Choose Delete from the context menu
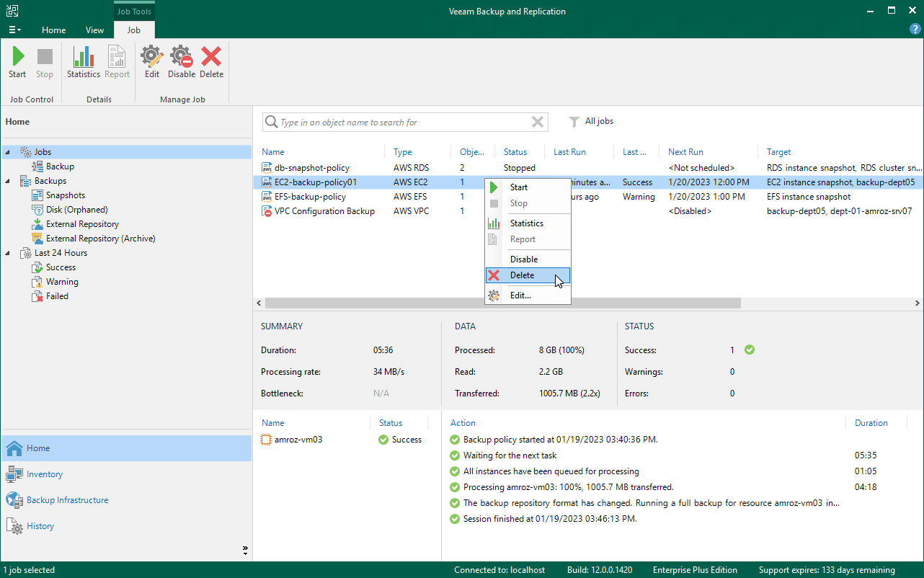The height and width of the screenshot is (578, 924). (x=522, y=275)
